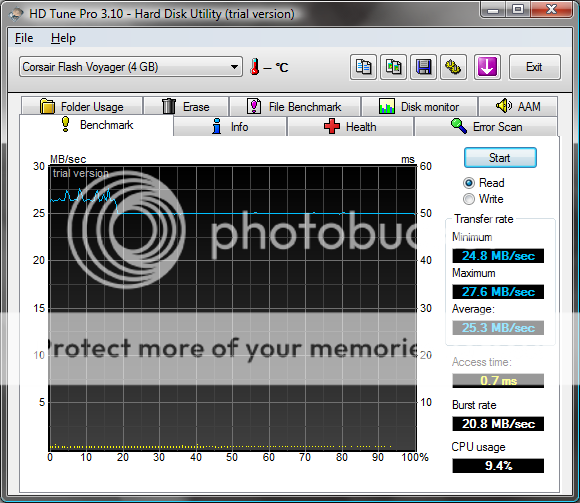Image resolution: width=580 pixels, height=503 pixels.
Task: Switch to the Erase tab
Action: [x=186, y=107]
